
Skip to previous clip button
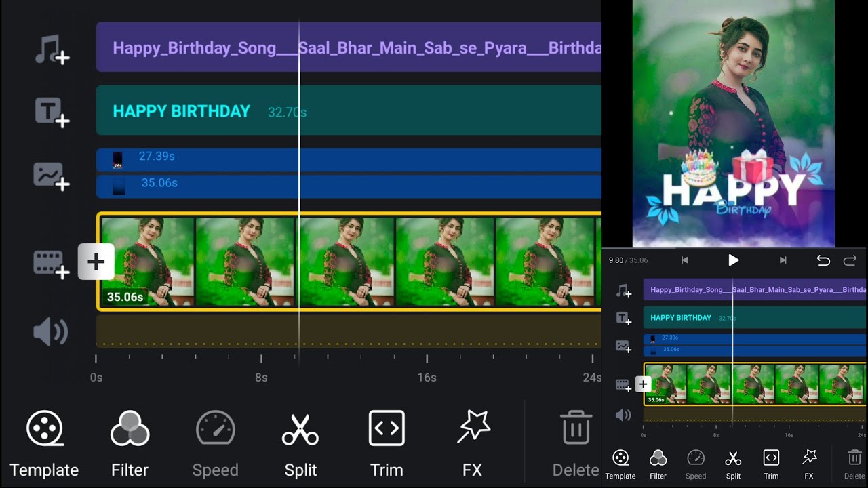[685, 260]
